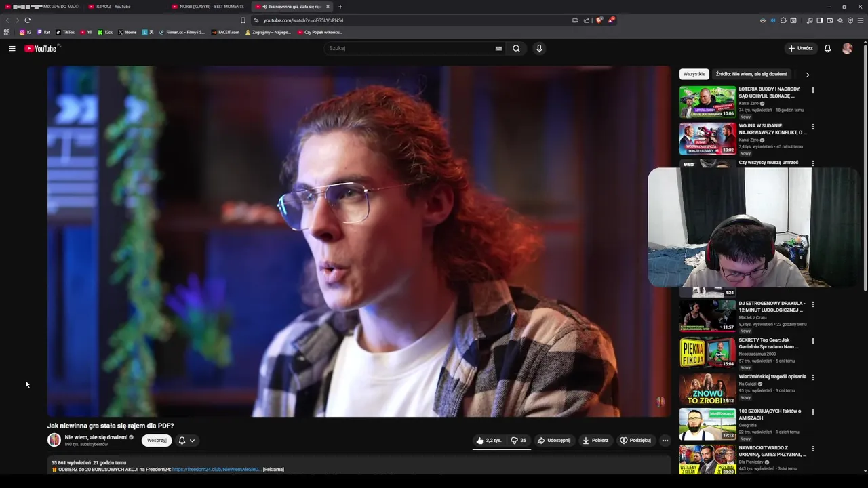Open the IG bookmark

[25, 32]
